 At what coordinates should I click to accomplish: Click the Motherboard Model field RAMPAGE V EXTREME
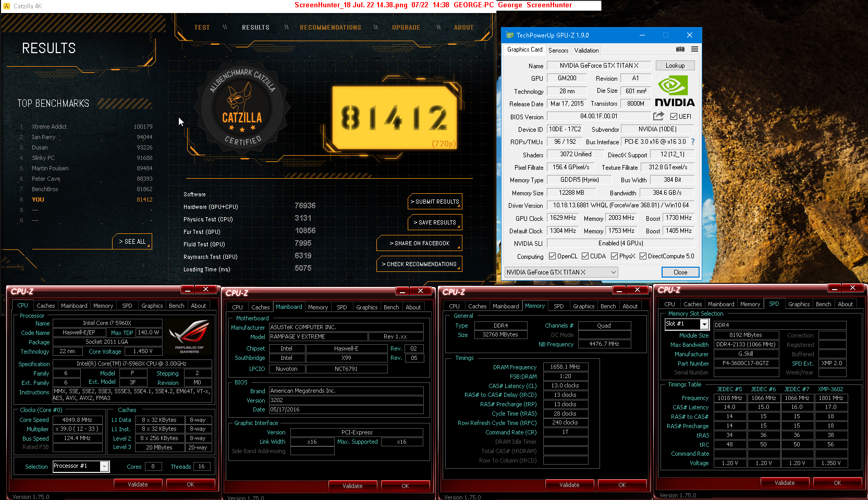point(320,336)
